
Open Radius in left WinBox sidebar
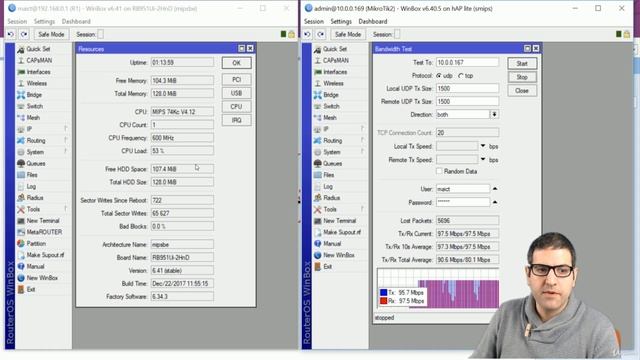[x=35, y=198]
